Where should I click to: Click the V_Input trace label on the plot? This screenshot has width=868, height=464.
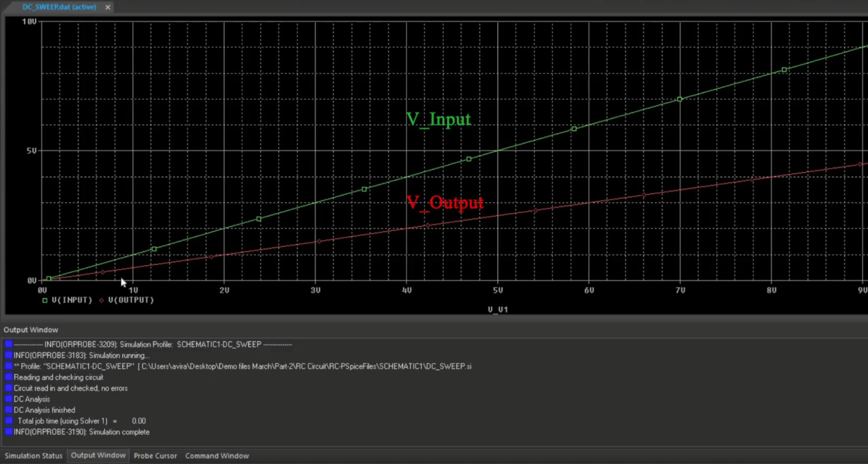[439, 119]
